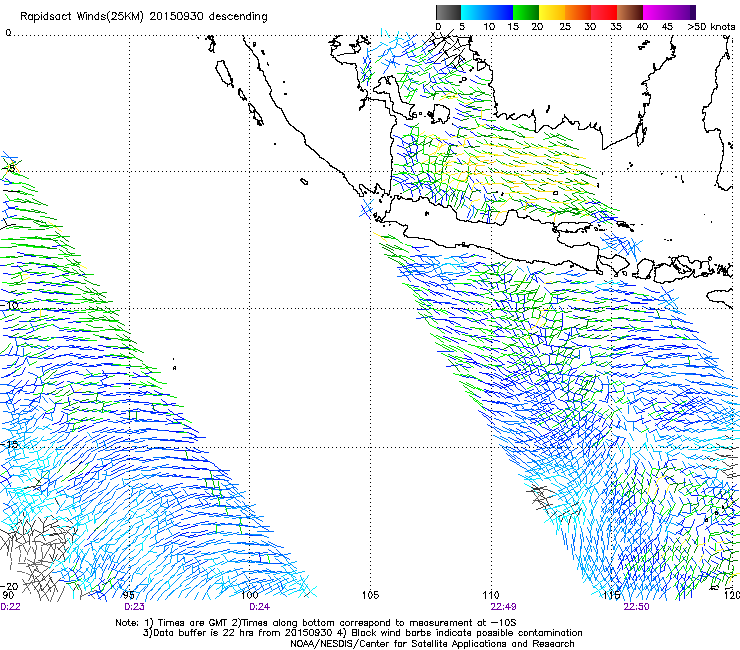This screenshot has width=740, height=650.
Task: Click the NOAA/NESDIS Center for Satellite Applications credit
Action: pos(432,644)
